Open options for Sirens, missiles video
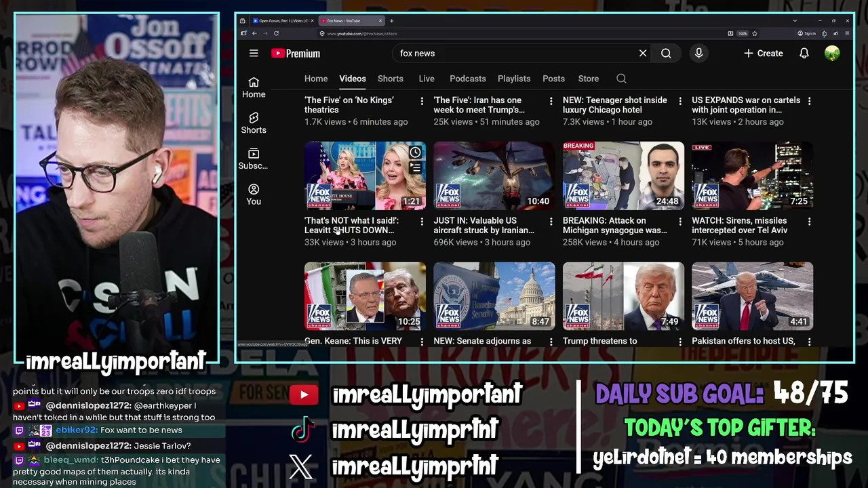 tap(809, 222)
